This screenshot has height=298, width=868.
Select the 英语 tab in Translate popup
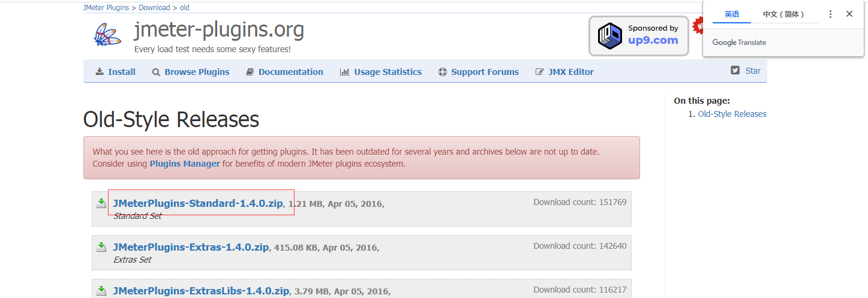coord(732,14)
